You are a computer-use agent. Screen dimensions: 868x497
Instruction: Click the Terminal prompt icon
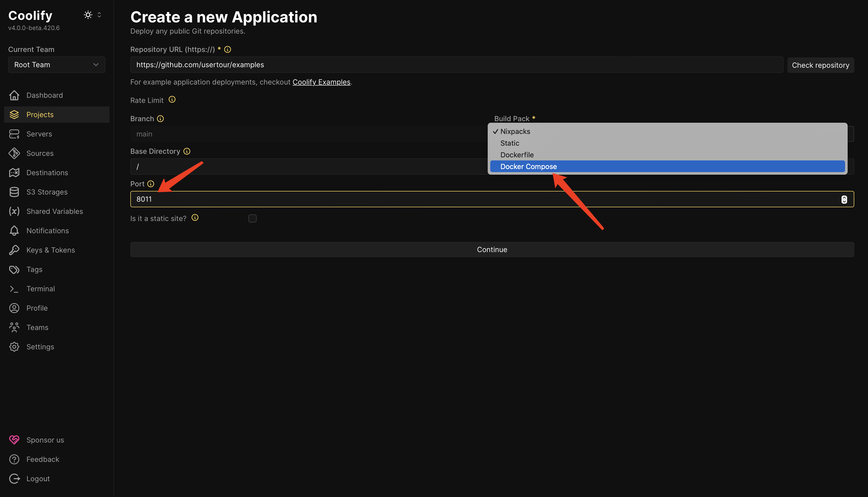(x=14, y=289)
